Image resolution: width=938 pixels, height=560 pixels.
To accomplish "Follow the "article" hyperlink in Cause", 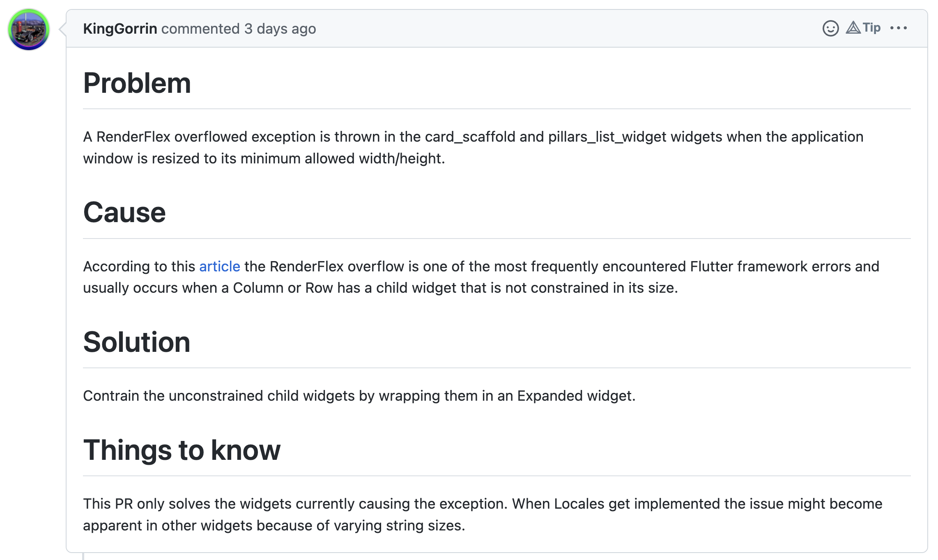I will coord(219,266).
